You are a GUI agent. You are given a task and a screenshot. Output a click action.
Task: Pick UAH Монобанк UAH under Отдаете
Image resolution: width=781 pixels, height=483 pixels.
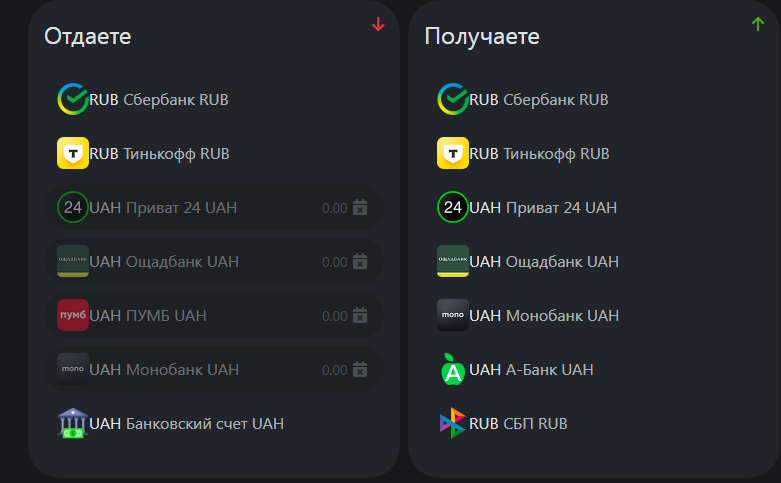coord(214,369)
